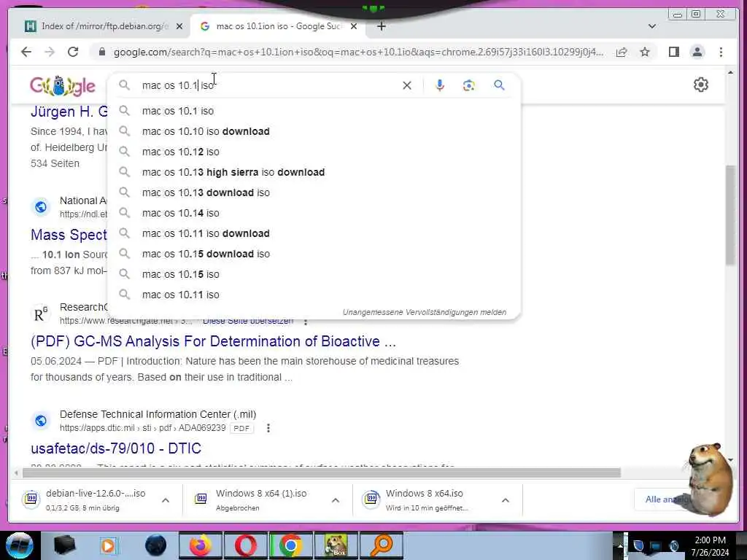Select suggestion mac os 10.11 iso download
The image size is (747, 560).
coord(314,234)
